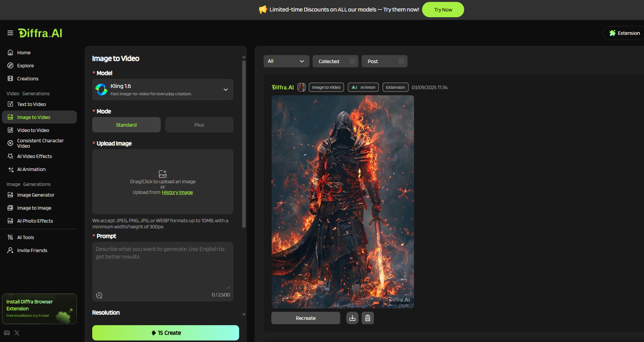Select Image to Video menu item

pyautogui.click(x=39, y=117)
